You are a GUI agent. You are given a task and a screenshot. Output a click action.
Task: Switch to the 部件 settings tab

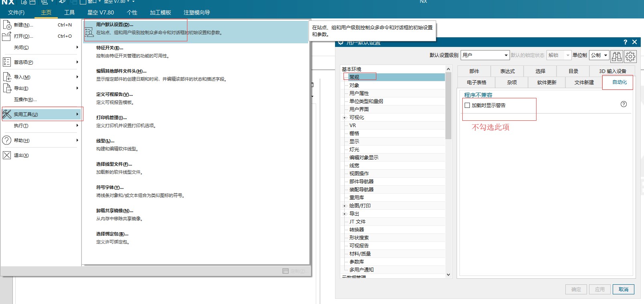(x=474, y=71)
